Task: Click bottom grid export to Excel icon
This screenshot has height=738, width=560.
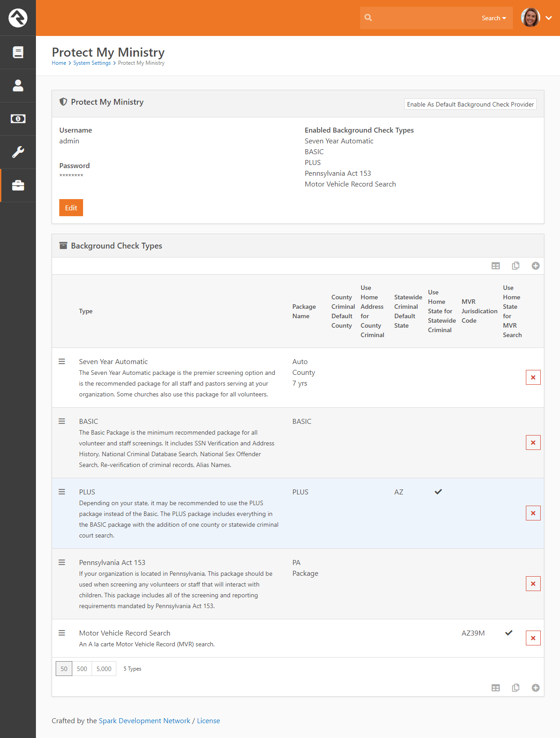Action: (x=496, y=688)
